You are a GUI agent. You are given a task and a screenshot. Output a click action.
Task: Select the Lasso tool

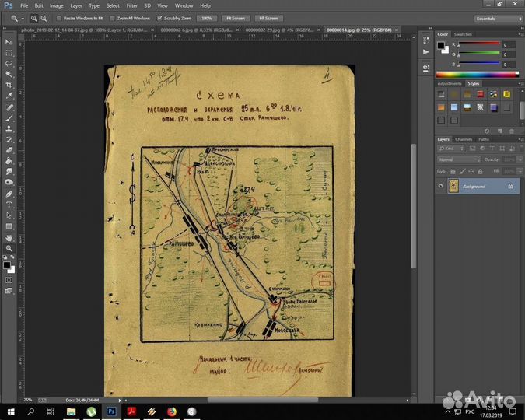coord(9,64)
